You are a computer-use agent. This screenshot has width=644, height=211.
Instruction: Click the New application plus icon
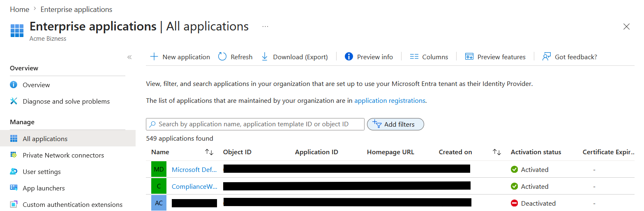coord(154,57)
